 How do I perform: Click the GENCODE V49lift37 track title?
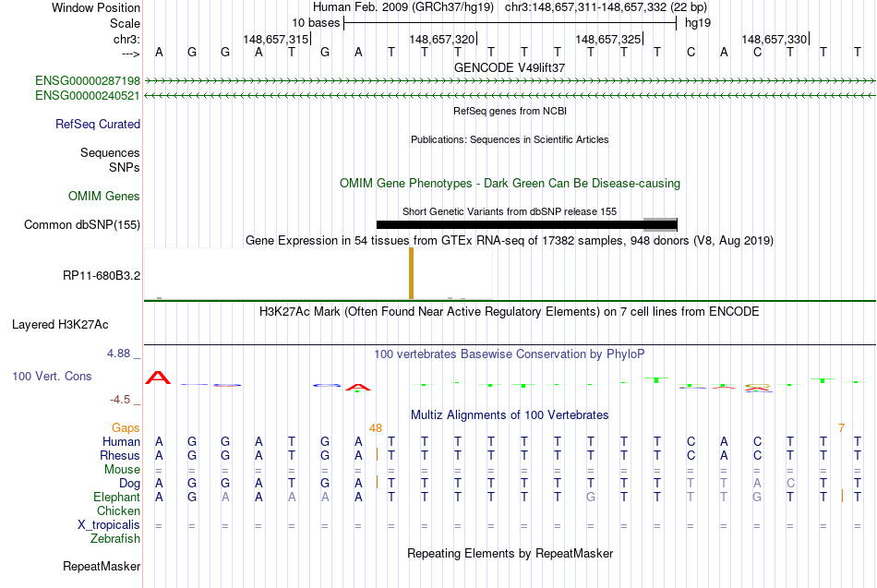tap(510, 67)
